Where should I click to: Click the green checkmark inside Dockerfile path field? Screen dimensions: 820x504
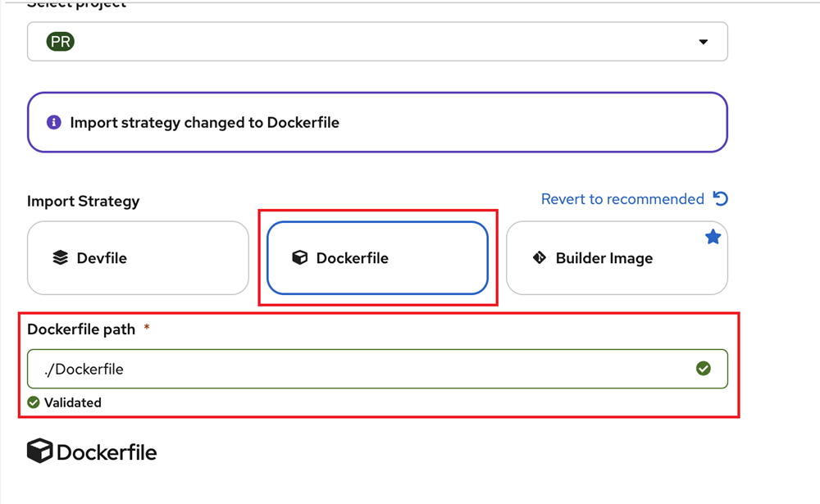click(704, 368)
